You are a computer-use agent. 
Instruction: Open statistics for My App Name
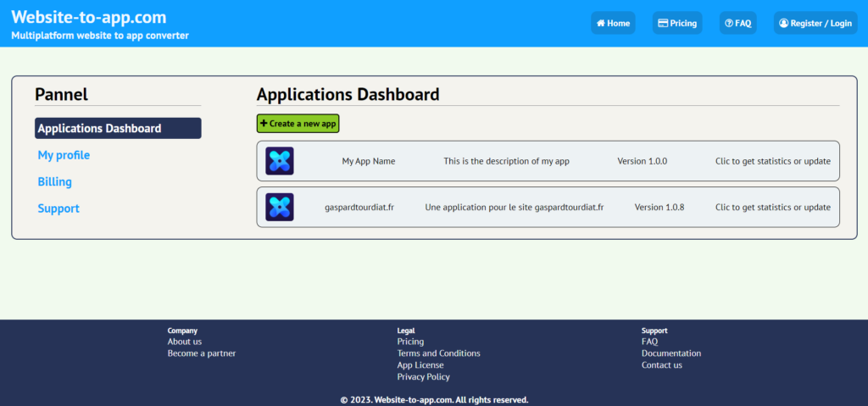tap(772, 161)
